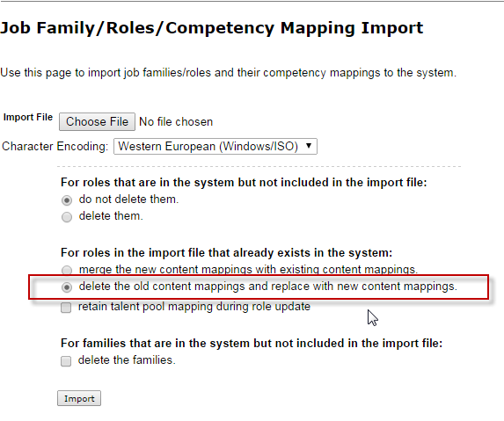Select delete old content mappings radio button
The image size is (504, 421).
(67, 287)
